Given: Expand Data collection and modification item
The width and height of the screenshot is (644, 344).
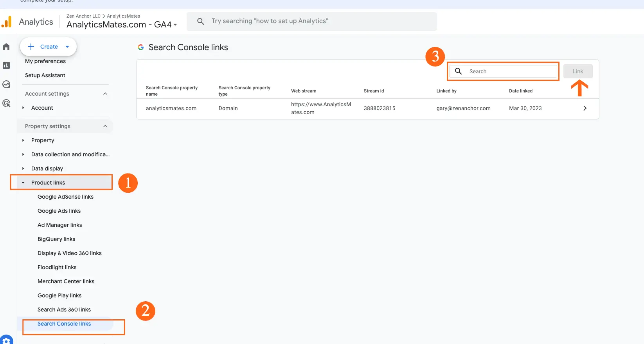Looking at the screenshot, I should [23, 154].
